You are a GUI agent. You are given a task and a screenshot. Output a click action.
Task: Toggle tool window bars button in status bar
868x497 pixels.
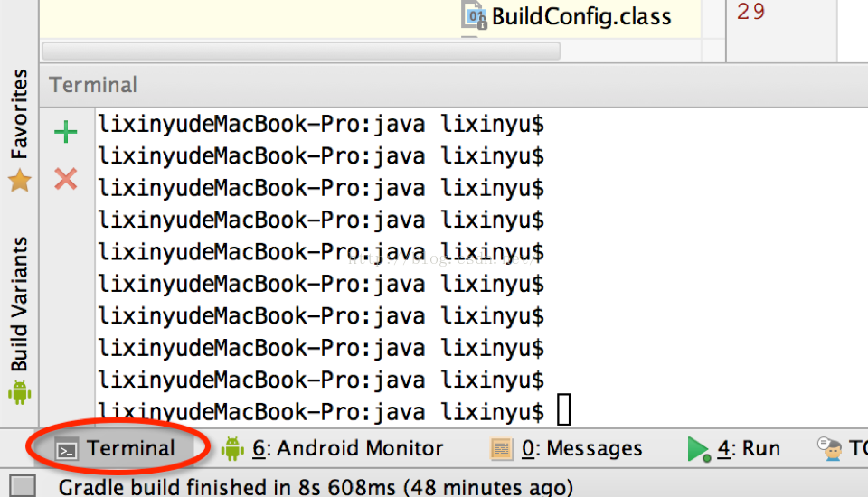point(23,486)
